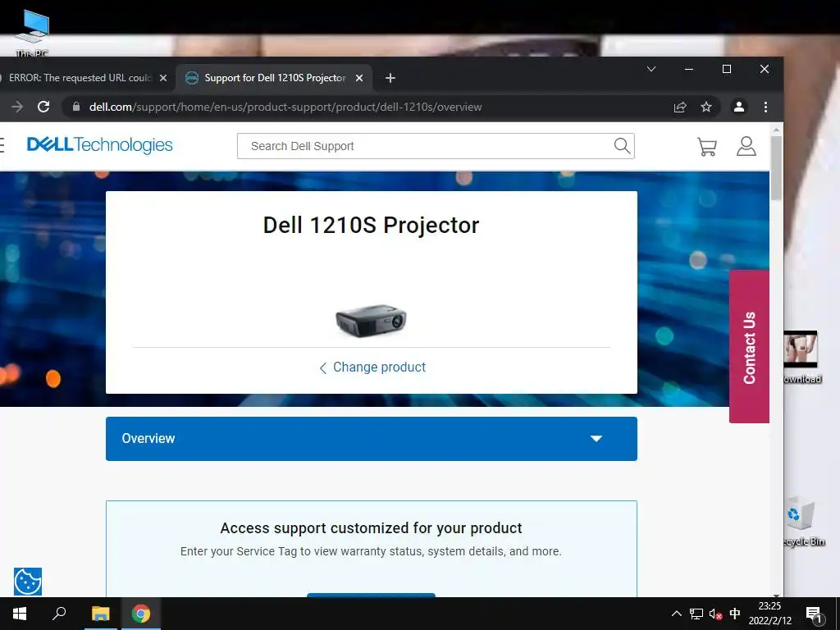Screen dimensions: 840x630
Task: Reload the Dell support page
Action: tap(43, 107)
